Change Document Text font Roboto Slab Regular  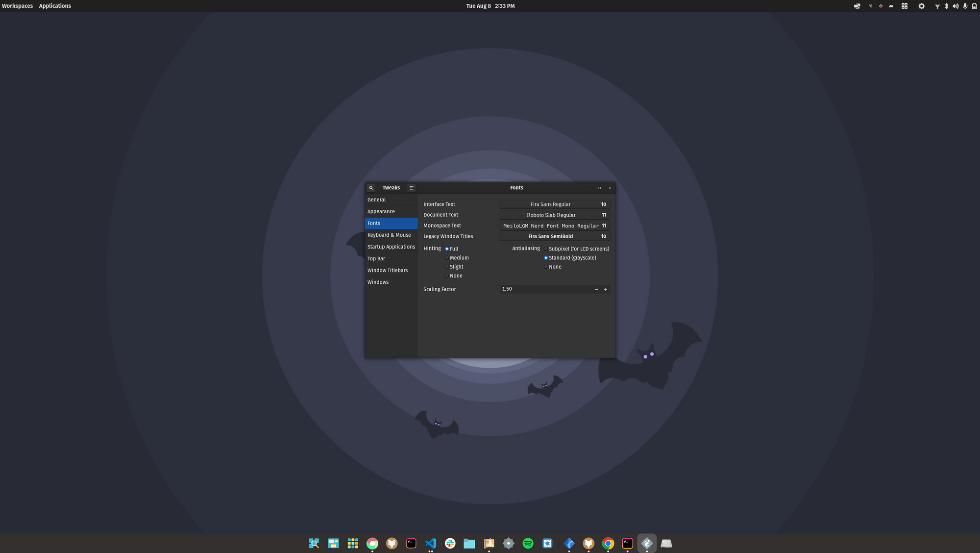point(555,215)
